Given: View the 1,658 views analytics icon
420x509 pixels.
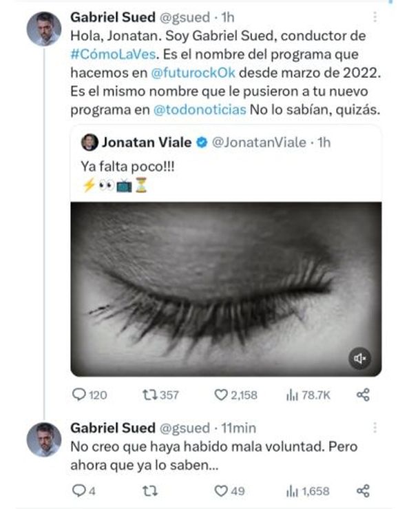Looking at the screenshot, I should [x=290, y=490].
